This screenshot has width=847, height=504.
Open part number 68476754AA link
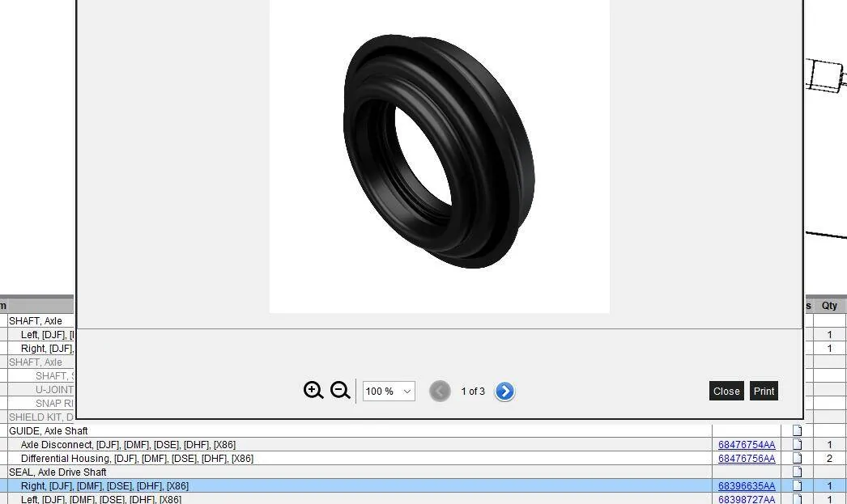[x=747, y=445]
